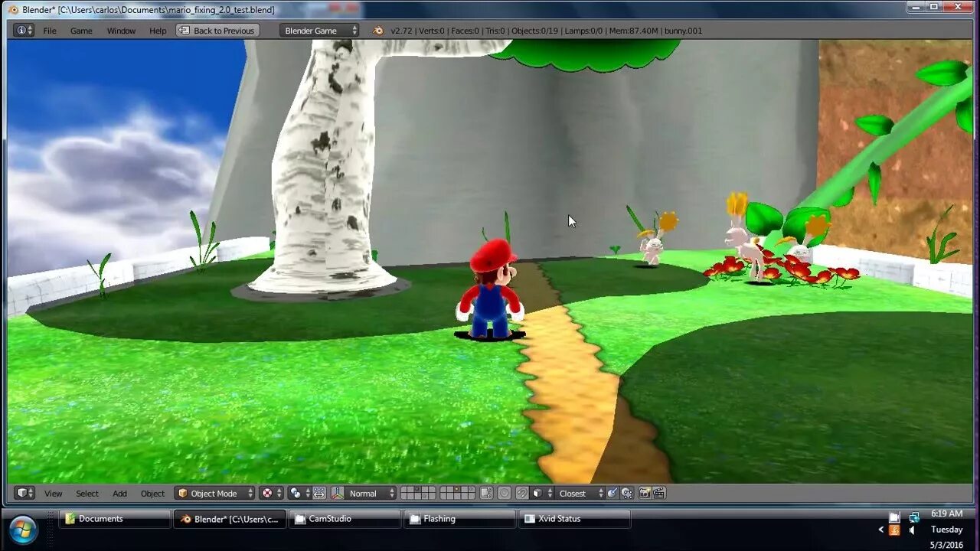Screen dimensions: 980x551
Task: Switch to Blender taskbar button
Action: tap(230, 519)
